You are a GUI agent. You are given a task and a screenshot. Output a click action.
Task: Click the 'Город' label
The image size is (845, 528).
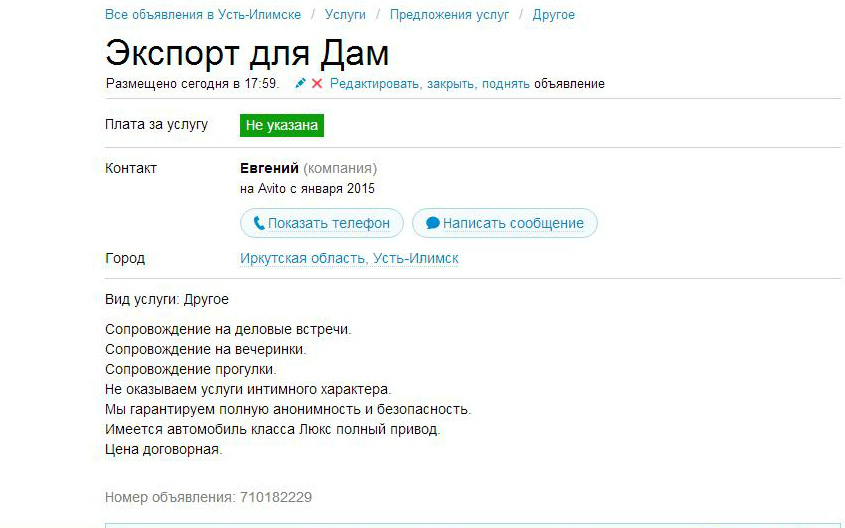click(125, 259)
